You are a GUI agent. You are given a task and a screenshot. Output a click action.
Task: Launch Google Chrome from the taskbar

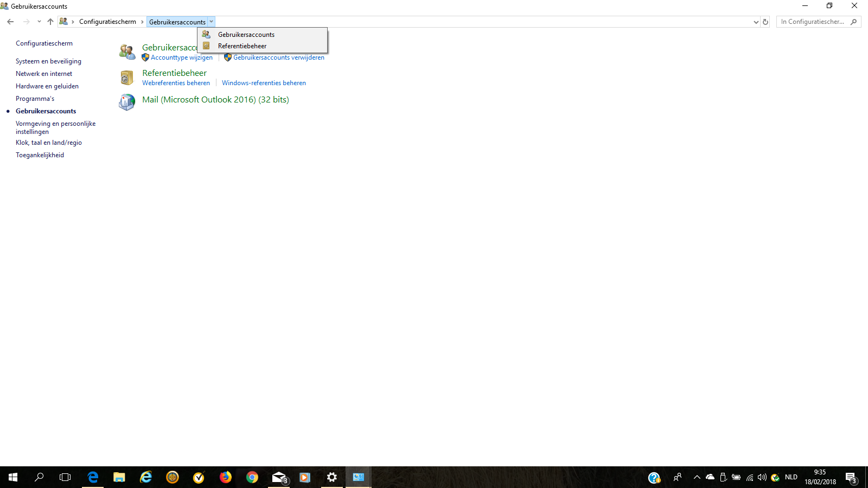tap(252, 477)
